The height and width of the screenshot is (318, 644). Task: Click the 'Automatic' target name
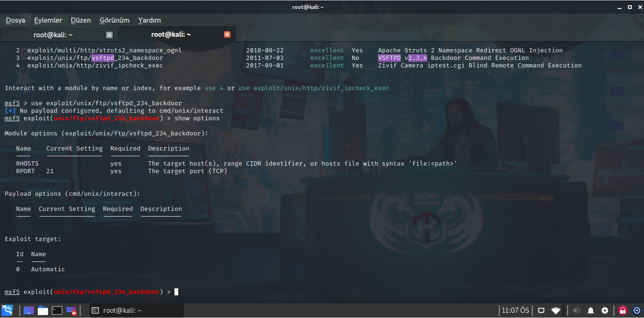click(x=48, y=269)
